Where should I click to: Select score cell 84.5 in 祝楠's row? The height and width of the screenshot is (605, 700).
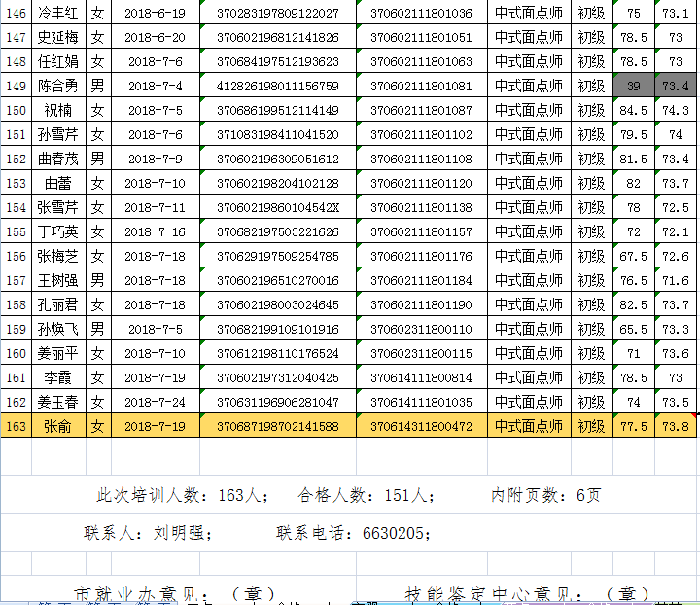(x=633, y=110)
